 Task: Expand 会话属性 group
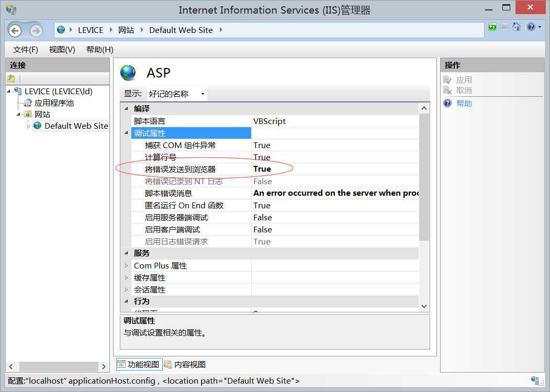click(126, 289)
